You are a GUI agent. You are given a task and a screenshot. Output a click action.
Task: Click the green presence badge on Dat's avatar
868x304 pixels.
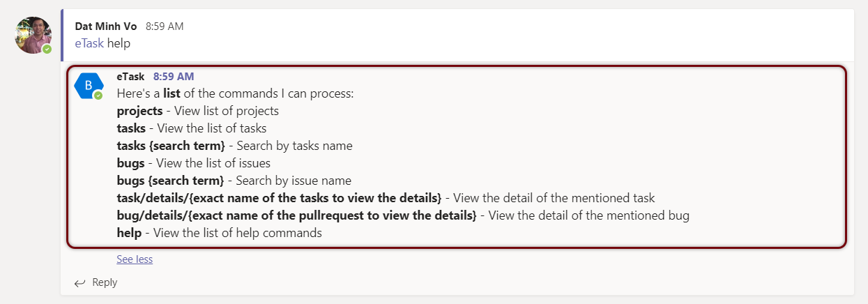[x=47, y=50]
